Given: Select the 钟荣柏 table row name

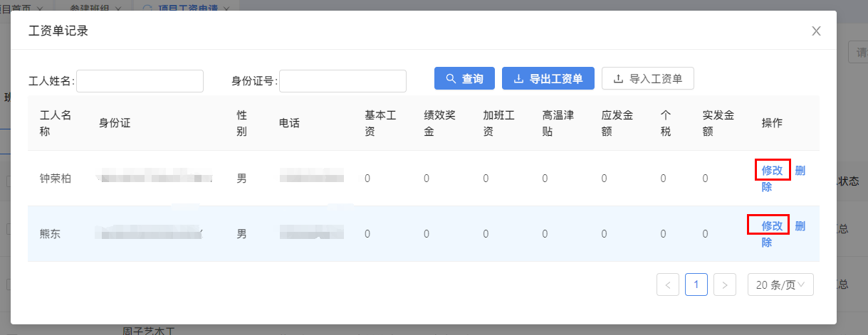Looking at the screenshot, I should click(x=55, y=179).
